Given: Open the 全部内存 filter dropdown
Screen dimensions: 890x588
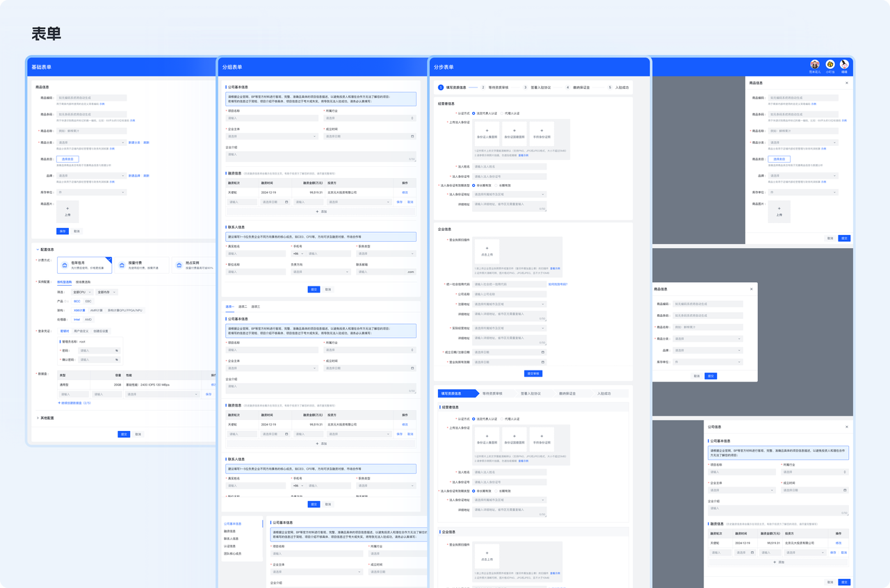Looking at the screenshot, I should click(106, 293).
